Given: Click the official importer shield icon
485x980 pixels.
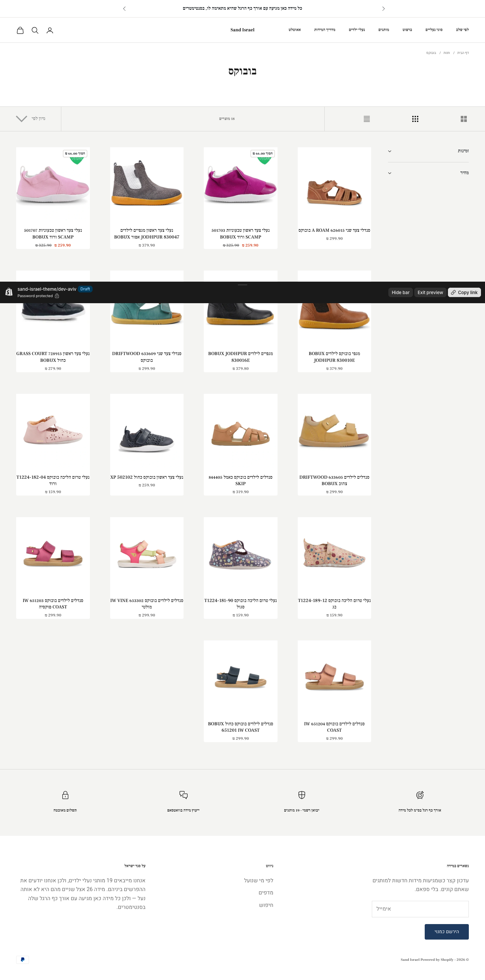Looking at the screenshot, I should 302,795.
